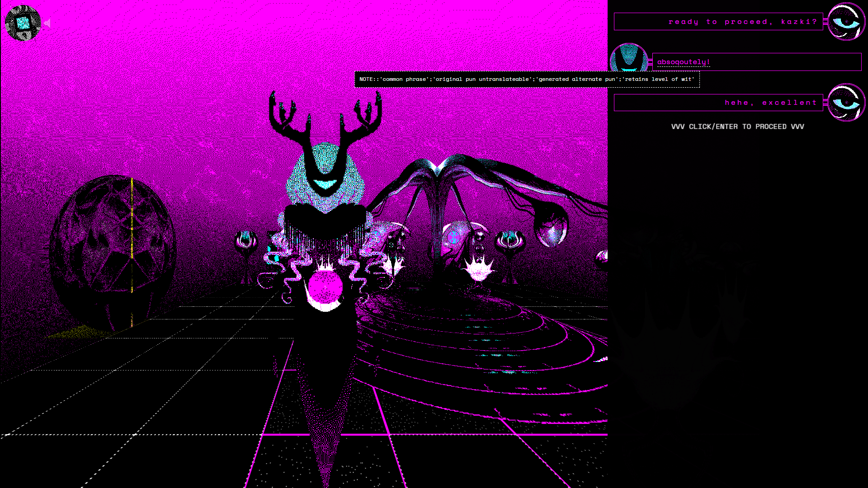Click the underlined word 'absoqoutely!'

pos(683,62)
